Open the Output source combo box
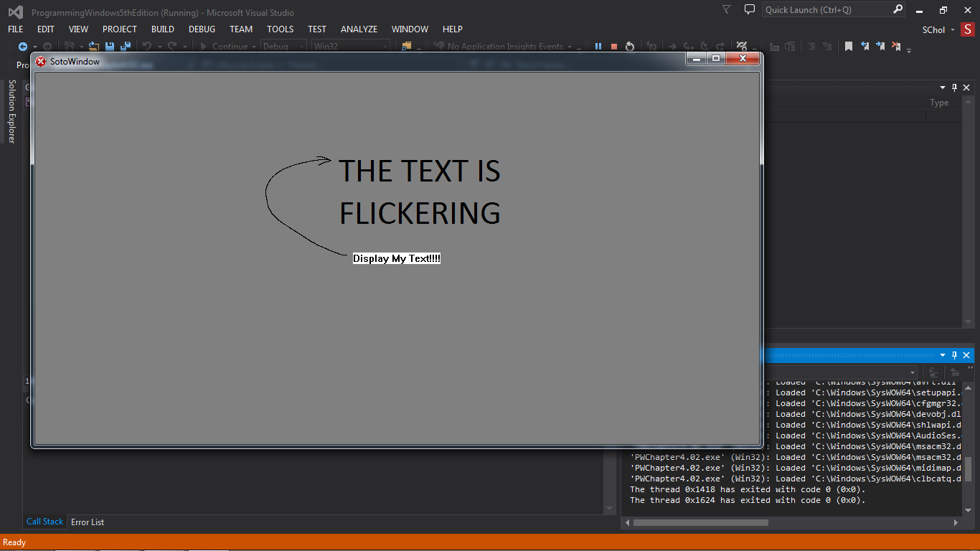 tap(841, 372)
